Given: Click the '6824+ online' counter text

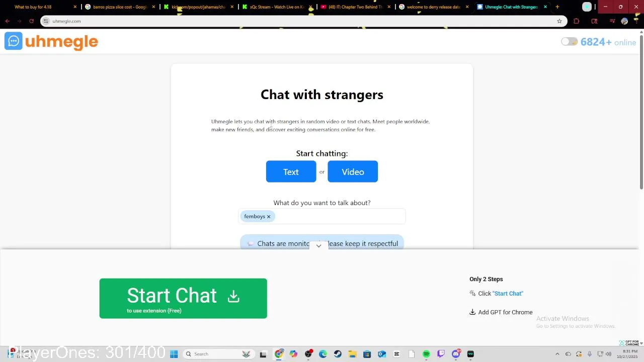Looking at the screenshot, I should coord(608,42).
